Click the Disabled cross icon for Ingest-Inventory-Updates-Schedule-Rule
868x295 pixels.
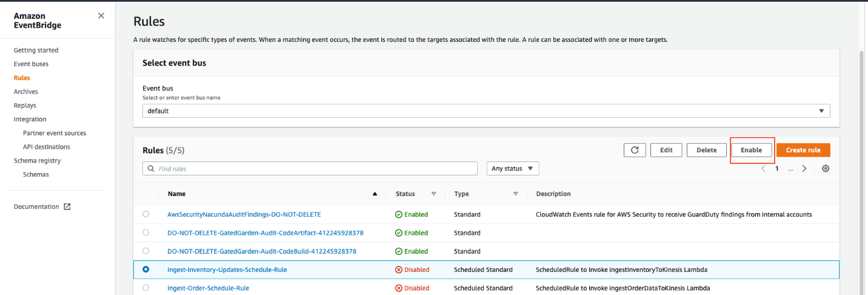pos(399,270)
